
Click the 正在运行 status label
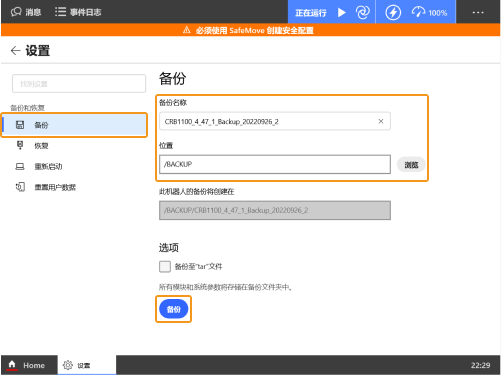tap(311, 13)
